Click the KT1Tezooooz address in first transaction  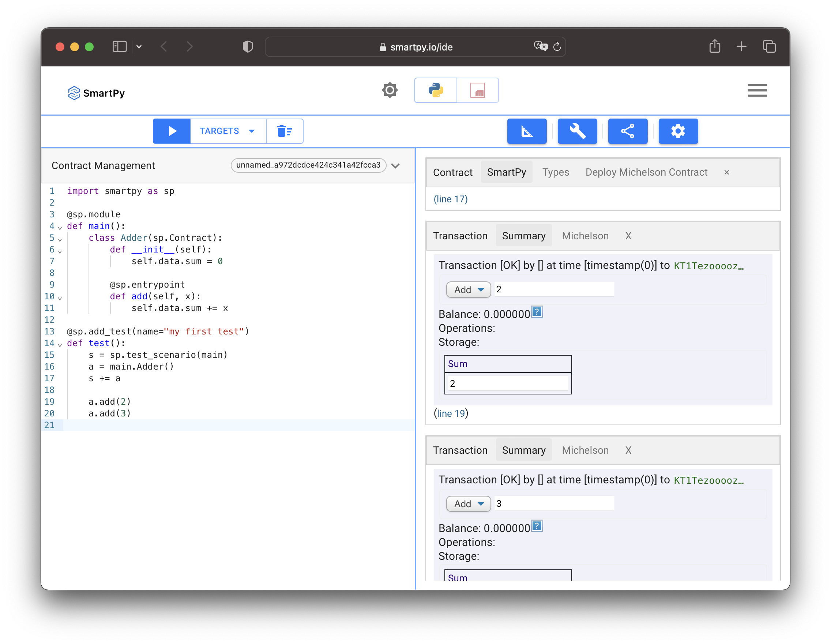(708, 266)
